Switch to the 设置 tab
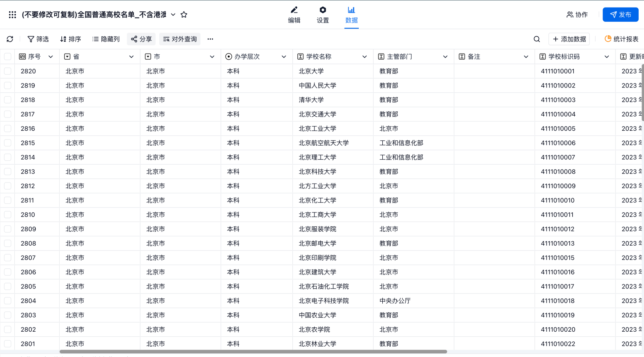The height and width of the screenshot is (357, 644). 323,15
